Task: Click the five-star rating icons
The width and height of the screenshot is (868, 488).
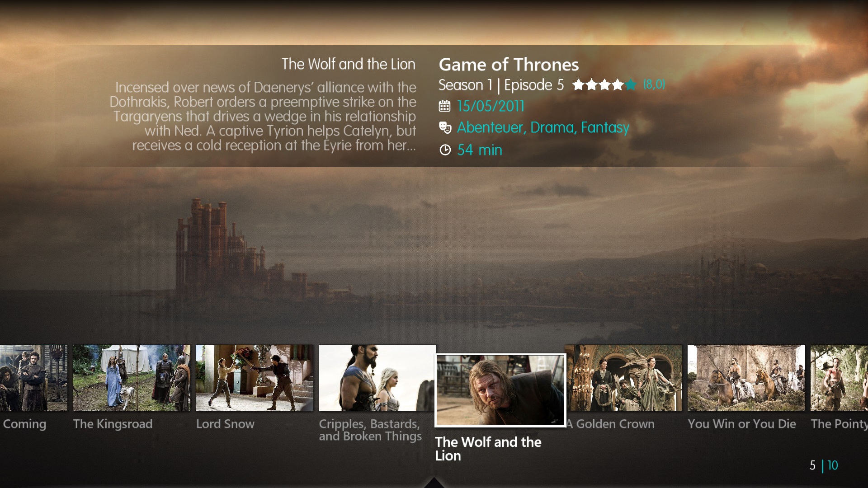Action: point(604,84)
